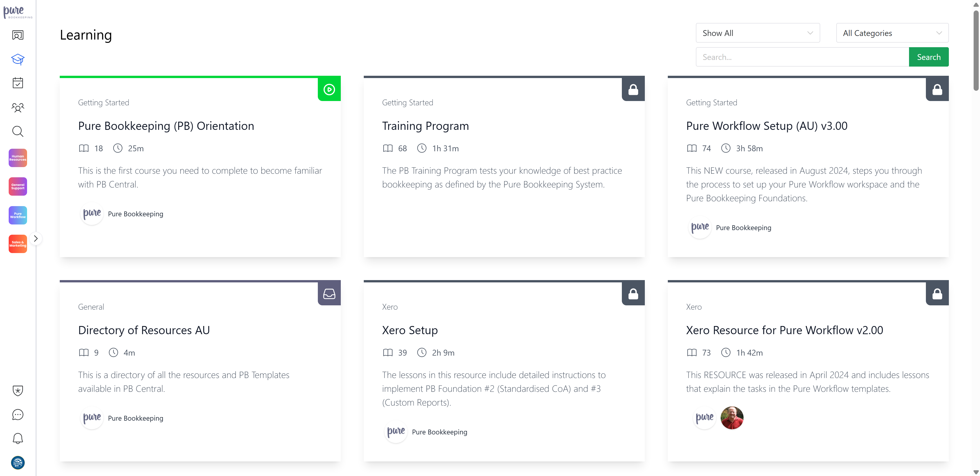This screenshot has height=476, width=980.
Task: Click into the Search text field
Action: [802, 57]
